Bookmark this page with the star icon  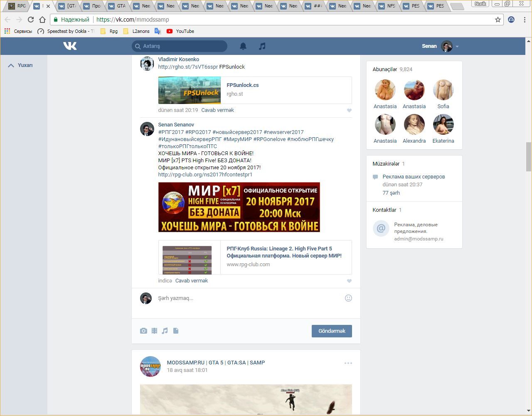coord(498,20)
